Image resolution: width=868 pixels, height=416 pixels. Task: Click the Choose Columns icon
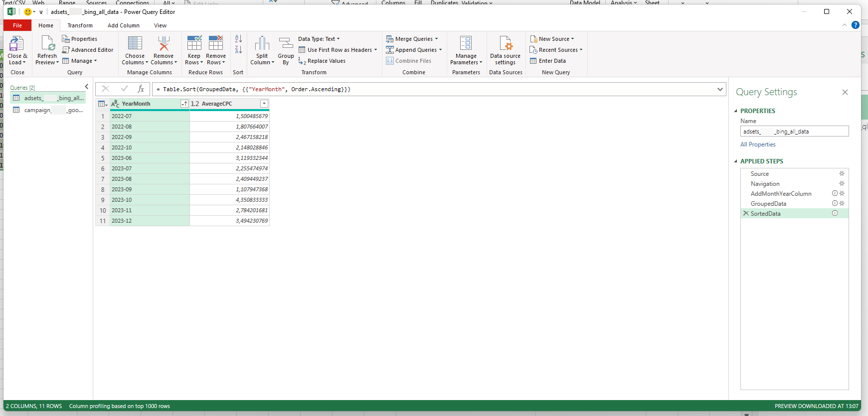pyautogui.click(x=135, y=44)
